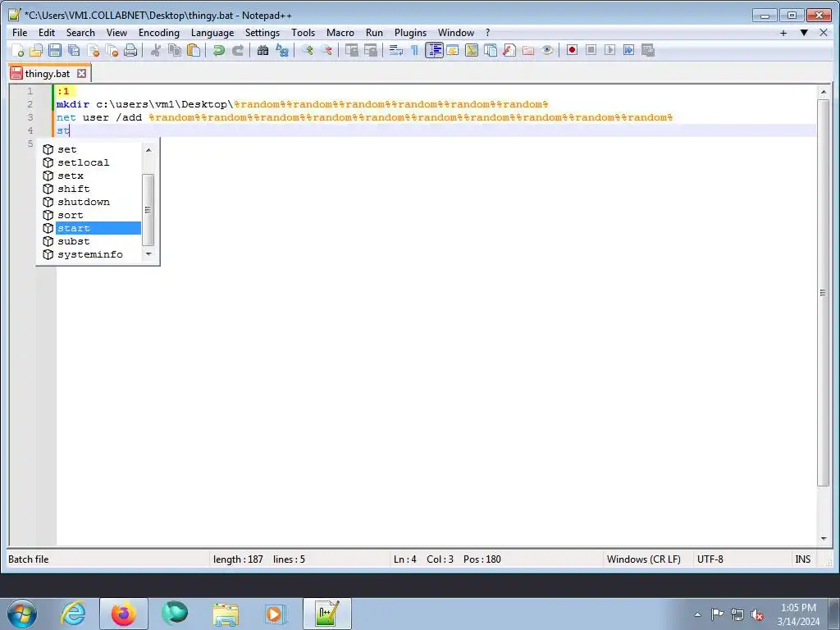Create a new document via toolbar icon
840x630 pixels.
click(x=18, y=50)
